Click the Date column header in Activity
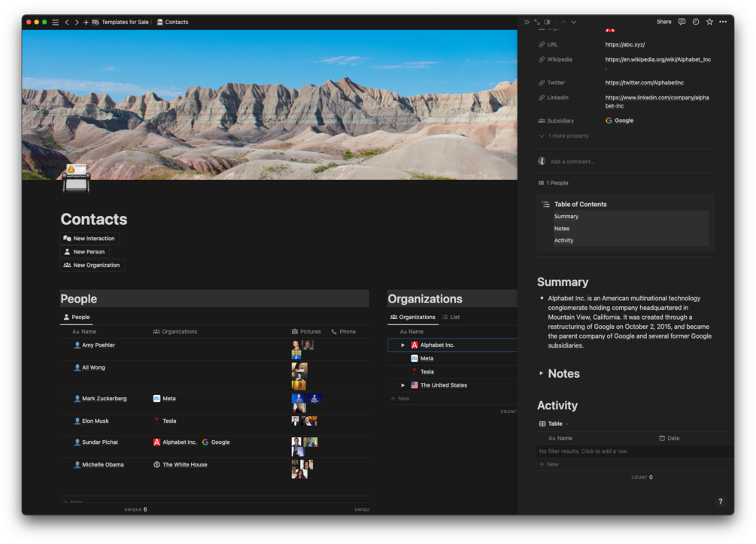Viewport: 756px width, 544px height. point(669,439)
